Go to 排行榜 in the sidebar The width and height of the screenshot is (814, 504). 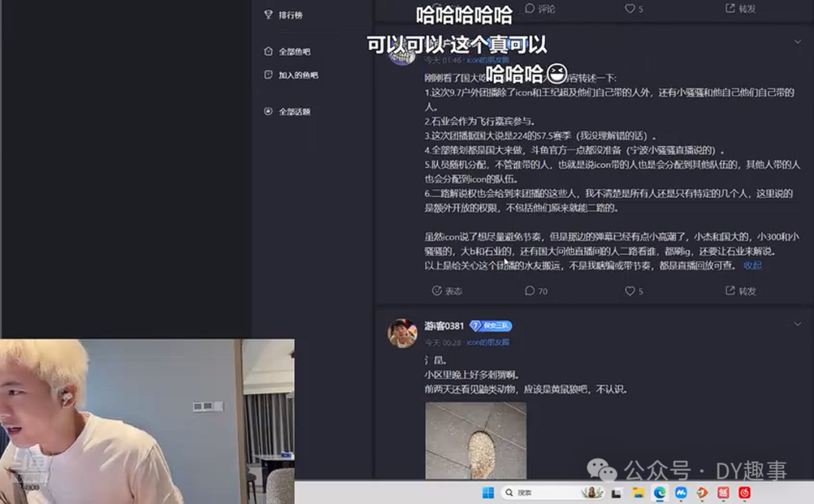point(290,15)
